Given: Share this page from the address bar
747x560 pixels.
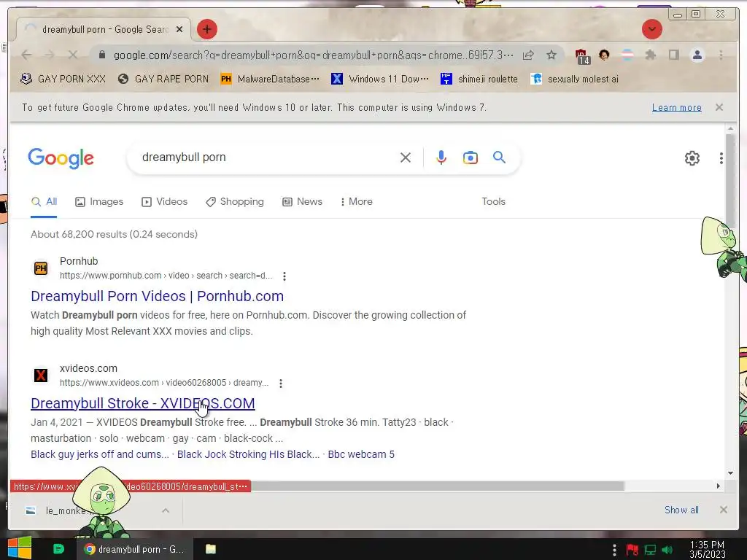Looking at the screenshot, I should tap(528, 55).
